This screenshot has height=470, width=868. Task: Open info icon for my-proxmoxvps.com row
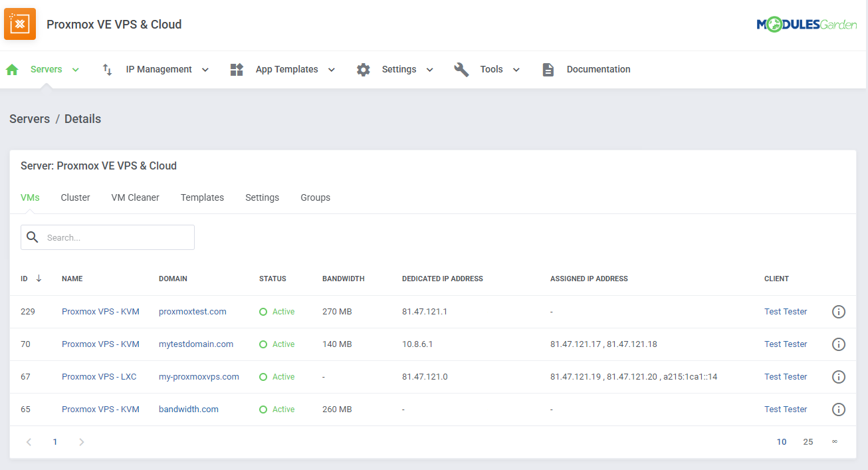[x=839, y=377]
